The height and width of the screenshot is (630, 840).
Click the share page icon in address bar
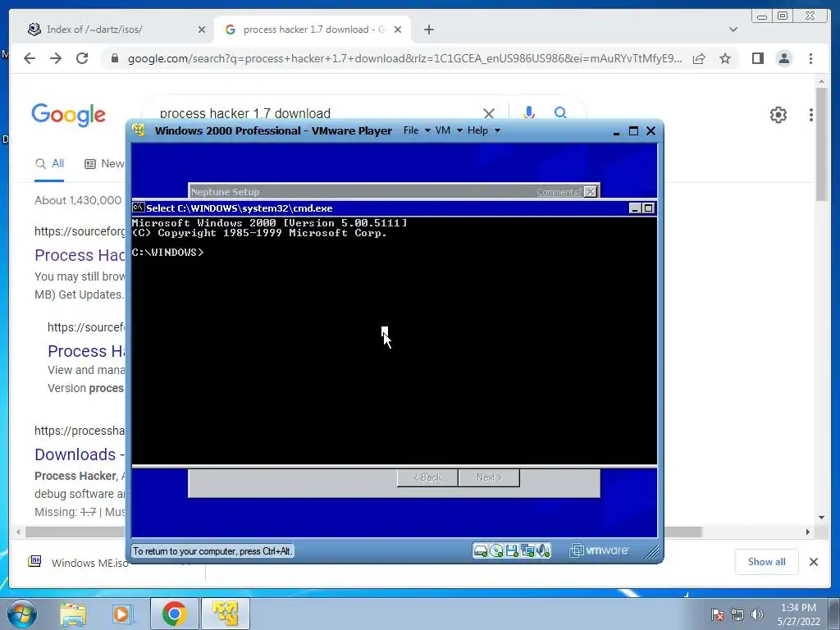click(x=699, y=58)
